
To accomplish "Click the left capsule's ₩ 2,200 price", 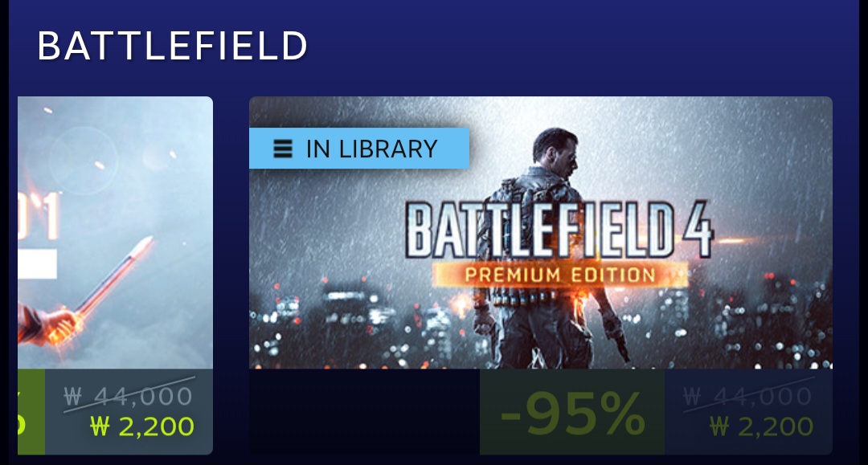I will point(141,426).
